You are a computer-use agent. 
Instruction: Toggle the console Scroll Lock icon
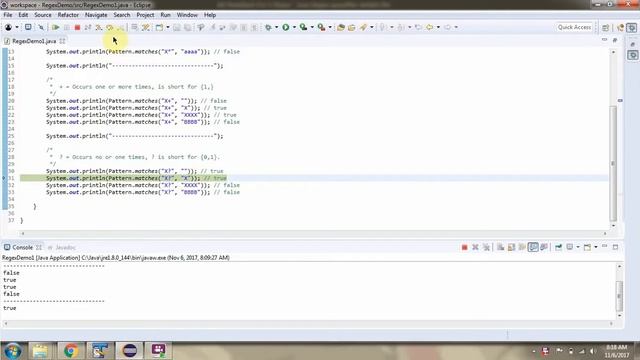[511, 247]
